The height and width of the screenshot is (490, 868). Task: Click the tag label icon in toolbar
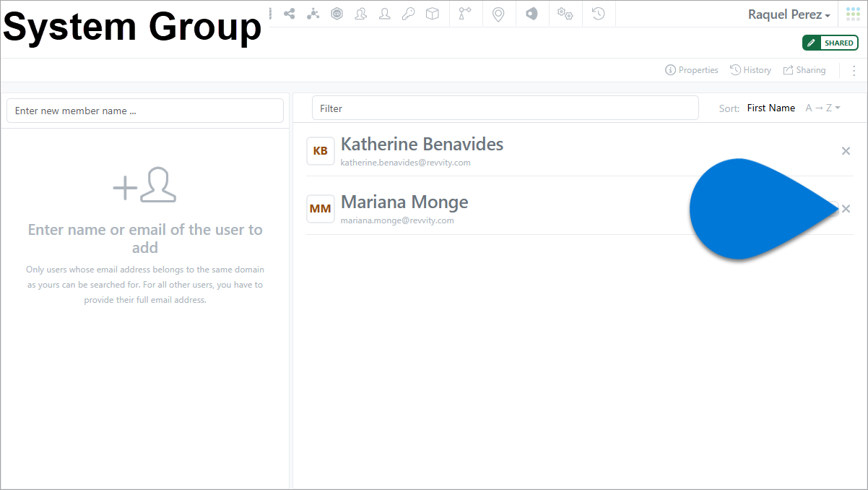pos(531,14)
